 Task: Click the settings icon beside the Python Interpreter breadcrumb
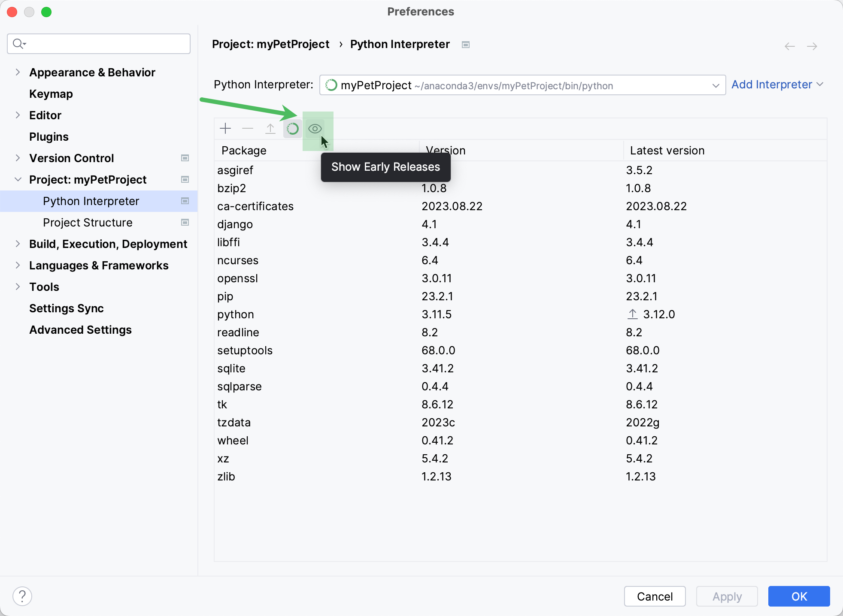point(465,44)
